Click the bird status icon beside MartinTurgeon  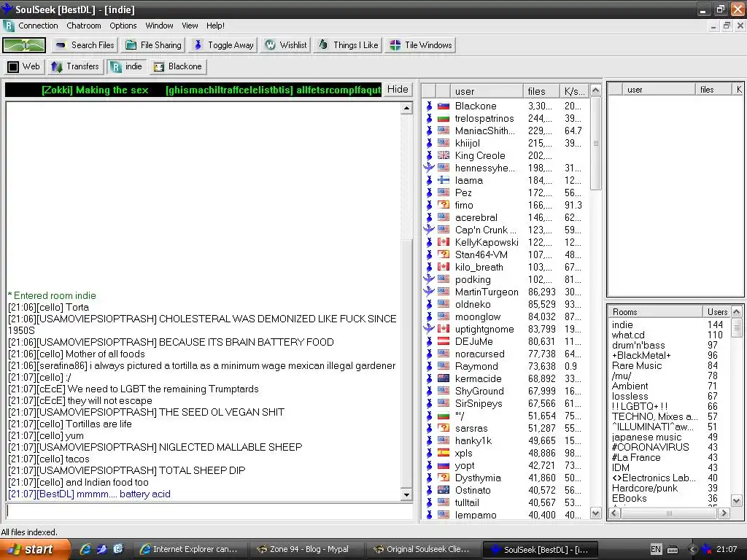coord(429,292)
